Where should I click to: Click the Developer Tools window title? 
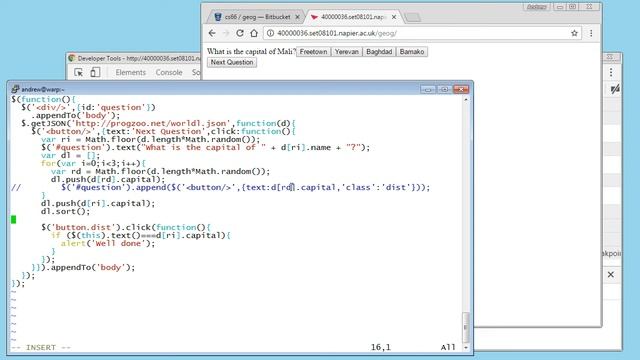[138, 58]
